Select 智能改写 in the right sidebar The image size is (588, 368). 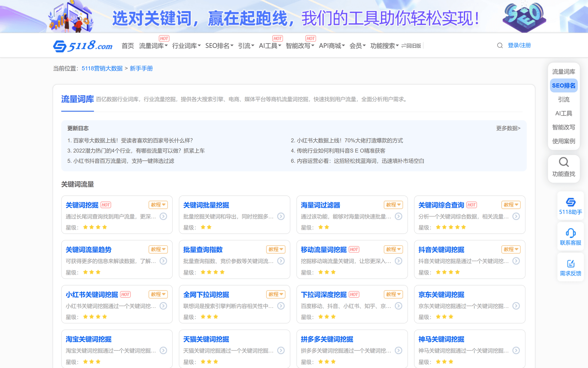click(563, 127)
